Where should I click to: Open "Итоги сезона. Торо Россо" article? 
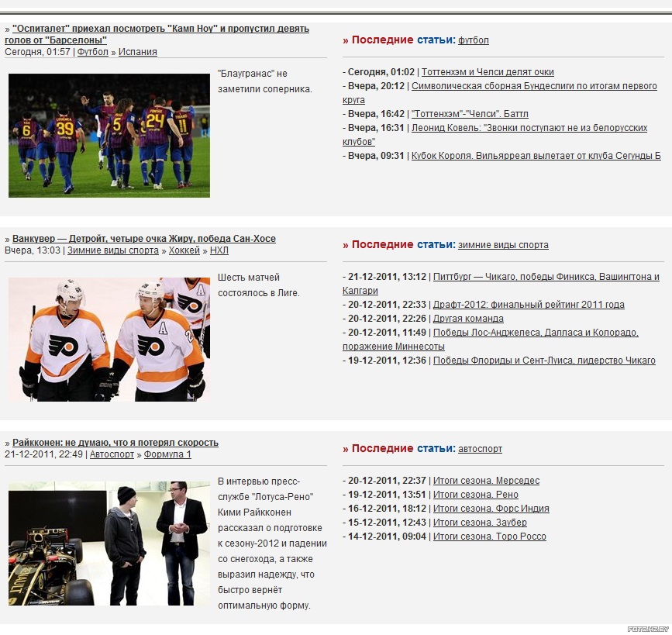click(x=489, y=537)
